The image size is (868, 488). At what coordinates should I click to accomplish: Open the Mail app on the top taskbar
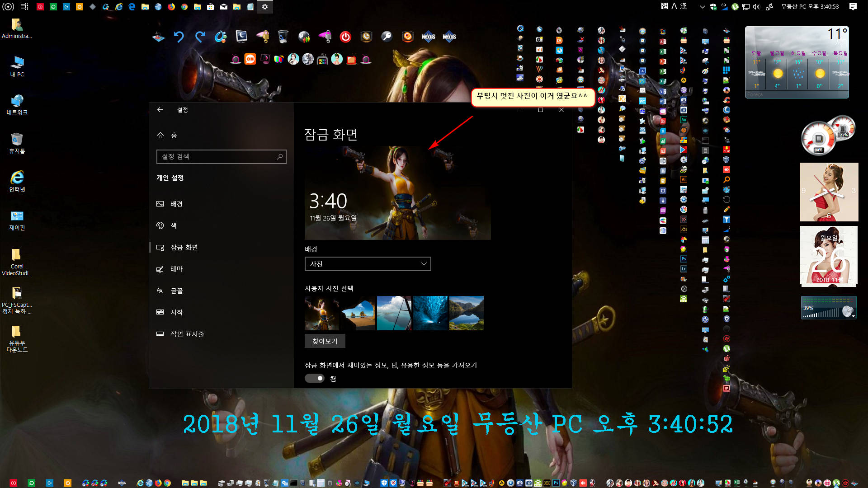[x=224, y=7]
